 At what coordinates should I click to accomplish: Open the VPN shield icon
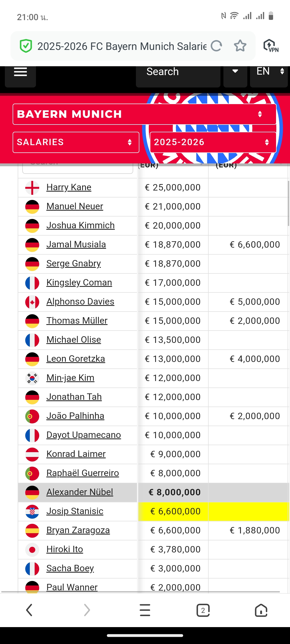click(271, 46)
